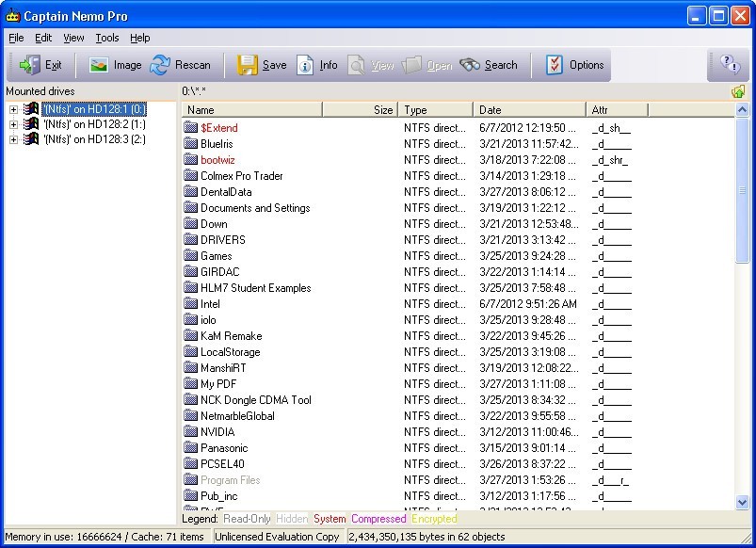Open the Options toolbar icon
Screen dimensions: 756x548
555,65
